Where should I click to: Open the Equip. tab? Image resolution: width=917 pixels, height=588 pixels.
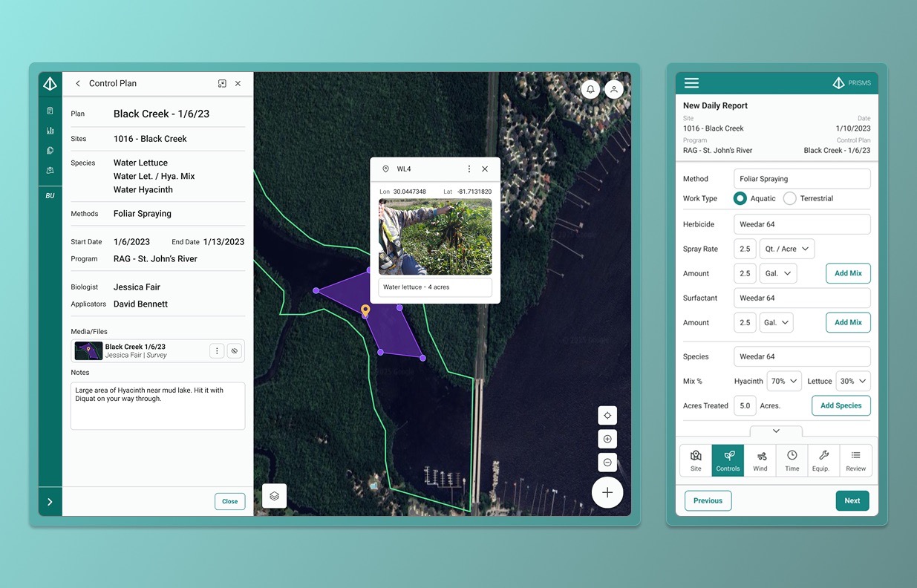[x=823, y=460]
